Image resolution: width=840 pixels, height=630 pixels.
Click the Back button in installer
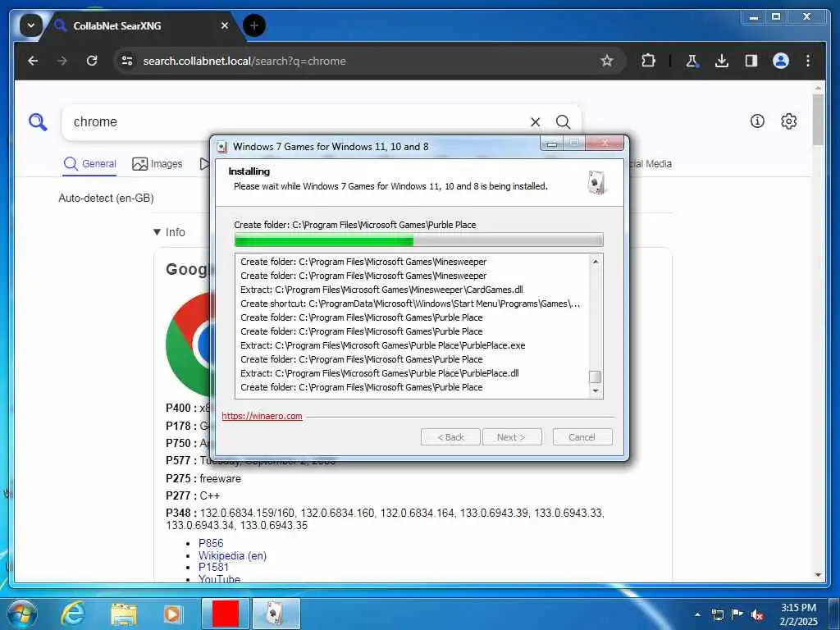[x=450, y=437]
